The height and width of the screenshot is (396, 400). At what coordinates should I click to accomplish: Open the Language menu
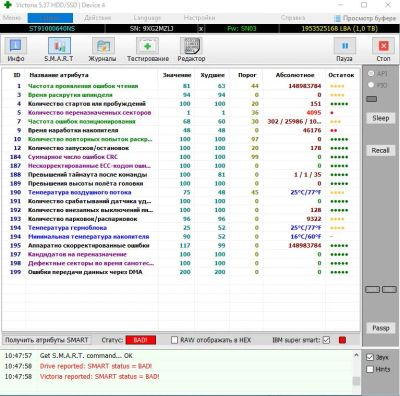click(x=147, y=18)
